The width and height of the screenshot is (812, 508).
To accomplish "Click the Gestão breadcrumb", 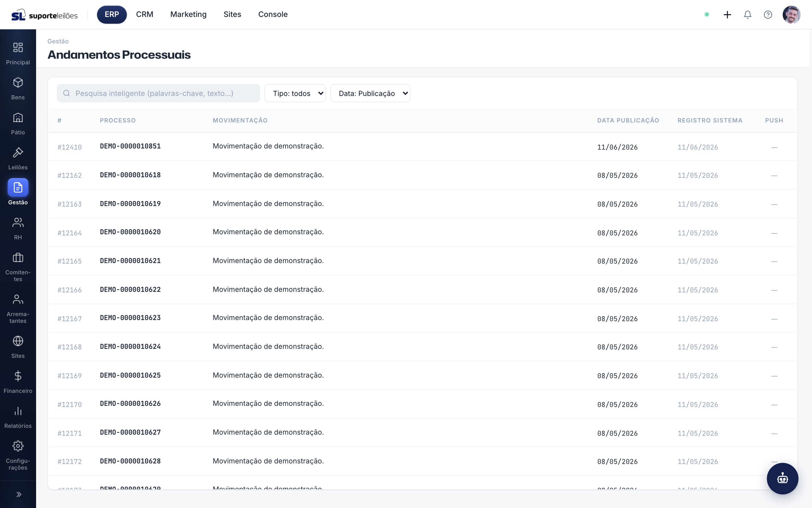I will (58, 41).
